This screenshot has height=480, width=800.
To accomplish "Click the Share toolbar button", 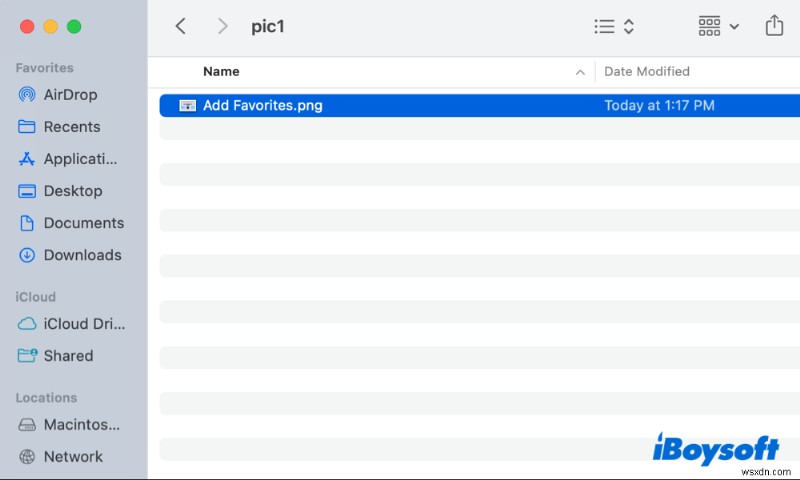I will coord(774,27).
